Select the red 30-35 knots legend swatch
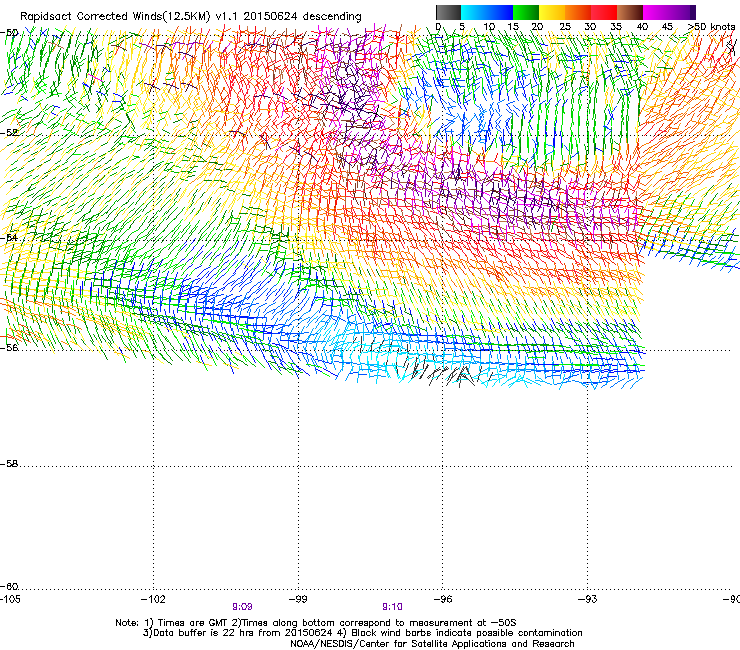 coord(604,12)
